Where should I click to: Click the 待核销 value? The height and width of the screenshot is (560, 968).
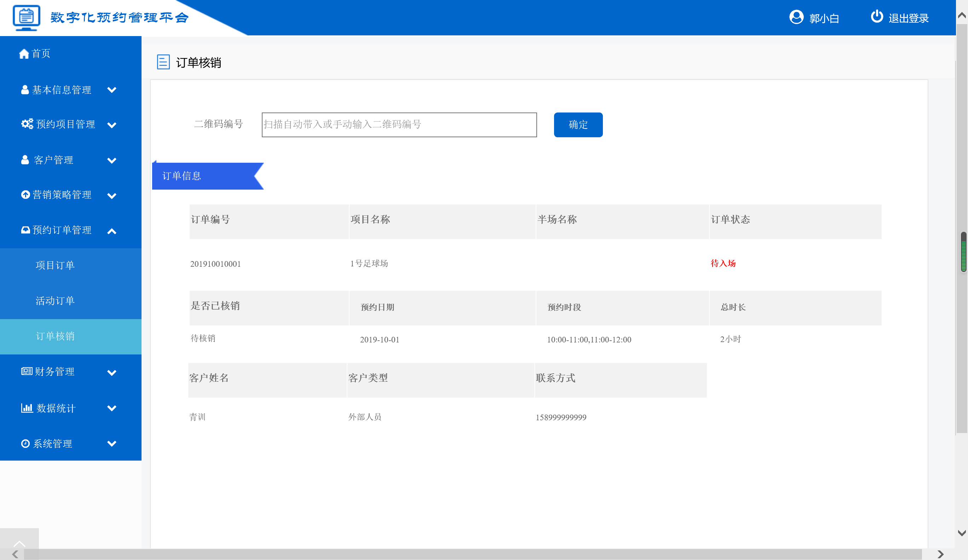[x=203, y=339]
